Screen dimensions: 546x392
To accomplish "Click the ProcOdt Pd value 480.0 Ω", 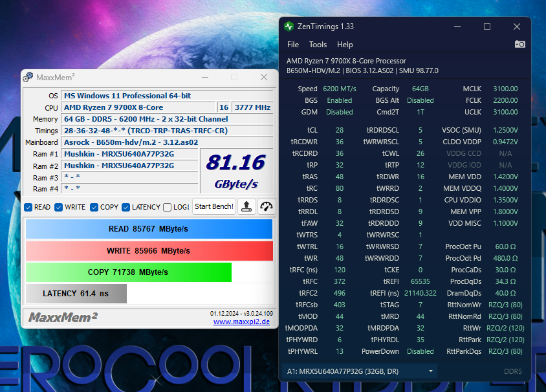I will click(505, 258).
